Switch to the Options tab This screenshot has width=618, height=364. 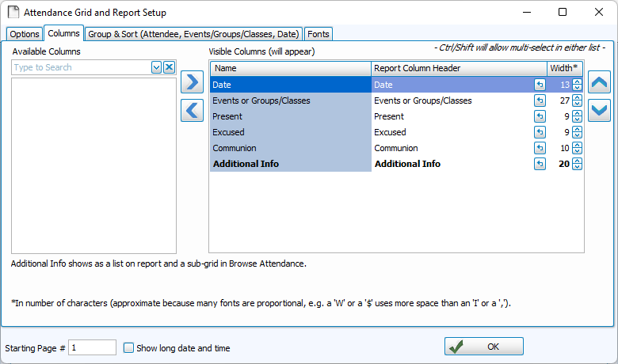tap(25, 34)
